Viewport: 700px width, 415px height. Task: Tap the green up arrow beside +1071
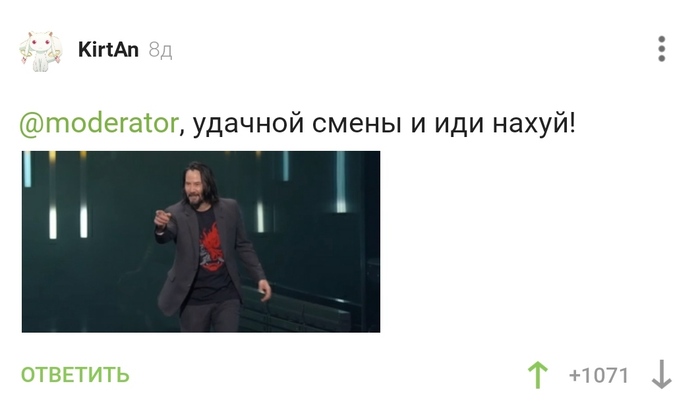point(538,375)
